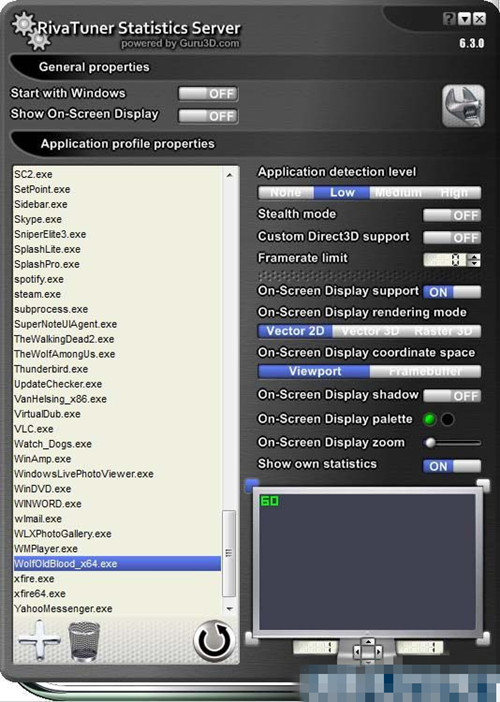Select the top-left blue corner marker
500x702 pixels.
point(252,485)
